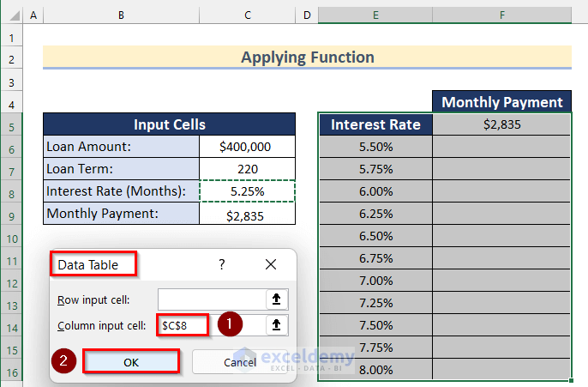Click the Row input cell field
588x387 pixels.
coord(211,299)
